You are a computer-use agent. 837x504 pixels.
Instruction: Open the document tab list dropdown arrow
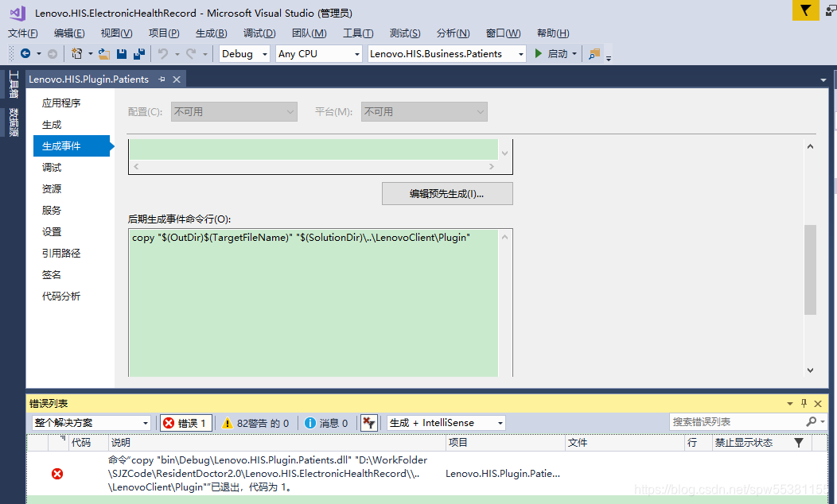(x=823, y=80)
